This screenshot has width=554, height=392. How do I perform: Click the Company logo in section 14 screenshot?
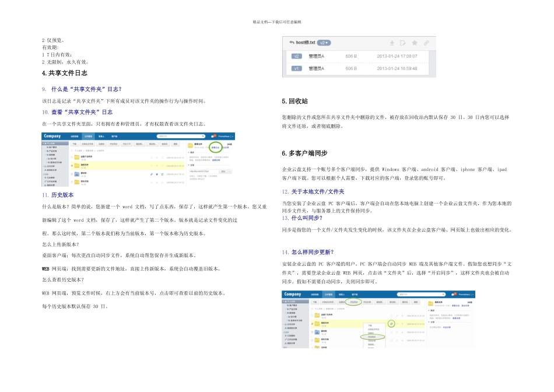click(x=293, y=294)
